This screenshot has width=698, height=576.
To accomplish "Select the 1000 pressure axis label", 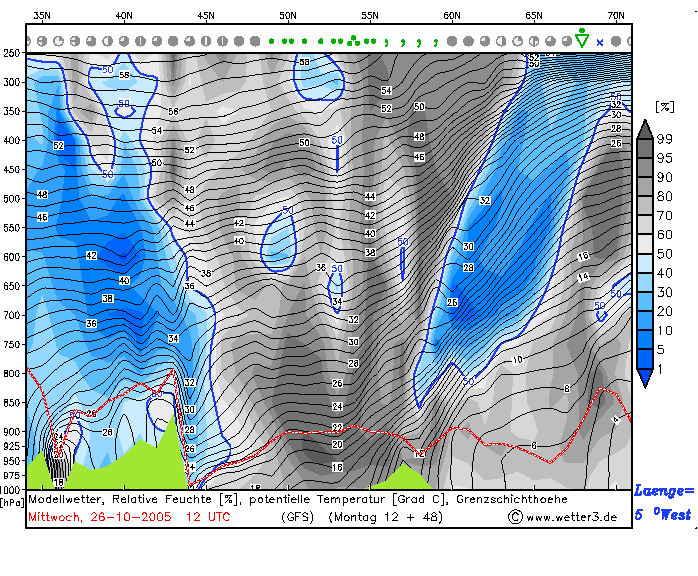I will [x=10, y=490].
